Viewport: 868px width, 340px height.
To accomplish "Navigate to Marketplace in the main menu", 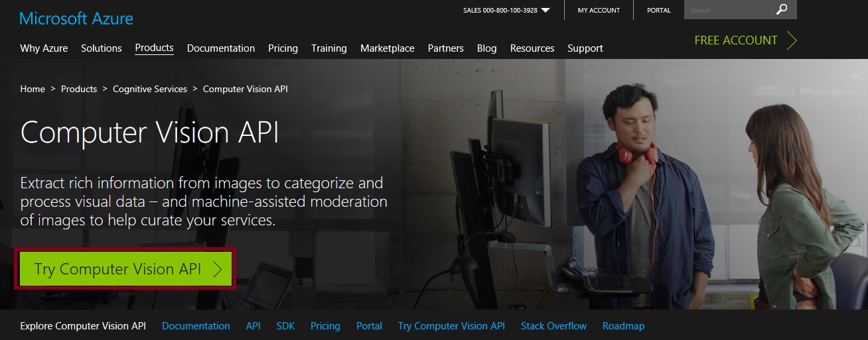I will (x=387, y=48).
